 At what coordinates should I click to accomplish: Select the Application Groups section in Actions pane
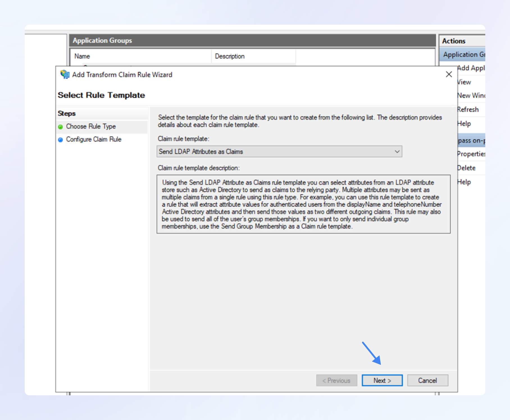[x=464, y=55]
